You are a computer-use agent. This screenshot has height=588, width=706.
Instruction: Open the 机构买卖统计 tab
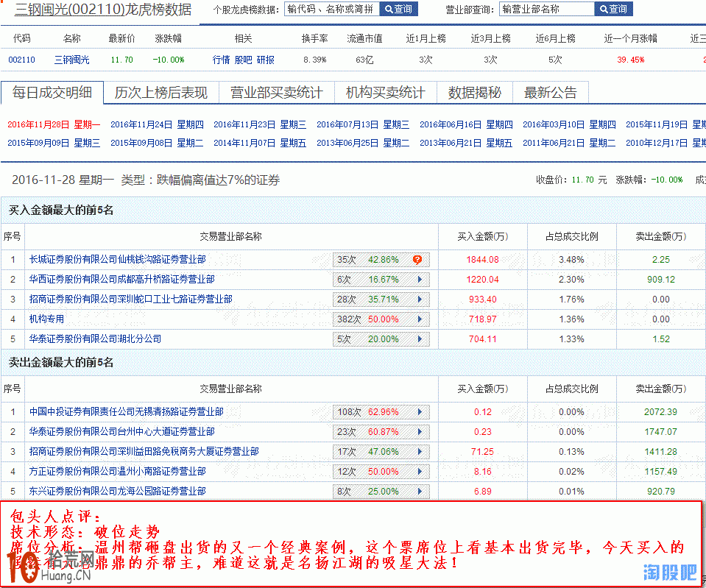tap(385, 93)
